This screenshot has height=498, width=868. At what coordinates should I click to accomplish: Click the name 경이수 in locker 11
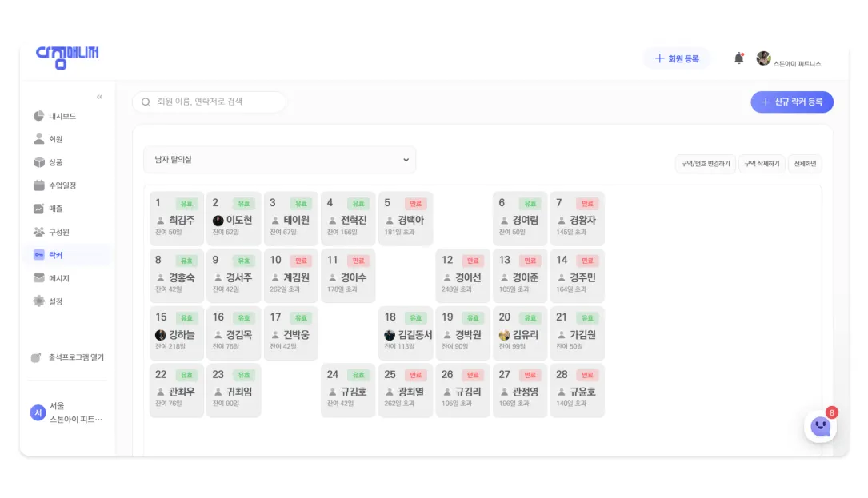pyautogui.click(x=354, y=277)
